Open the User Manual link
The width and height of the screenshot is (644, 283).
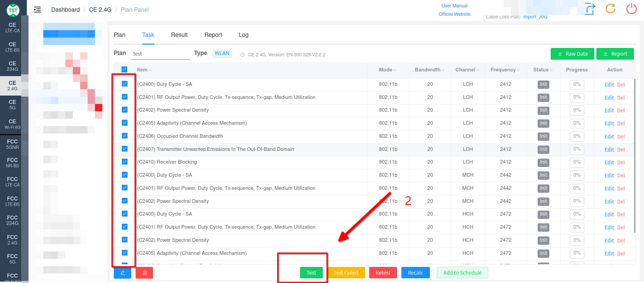click(454, 6)
